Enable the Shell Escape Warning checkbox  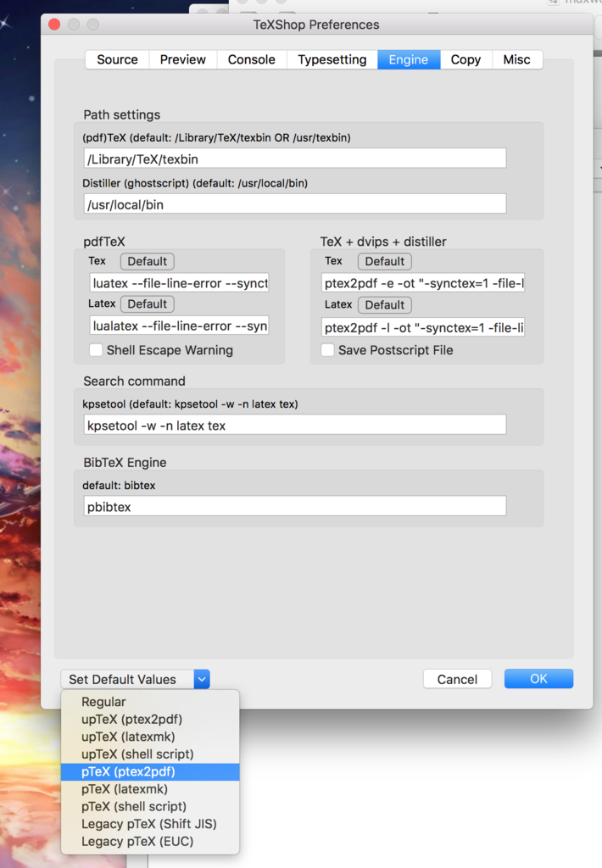(96, 350)
